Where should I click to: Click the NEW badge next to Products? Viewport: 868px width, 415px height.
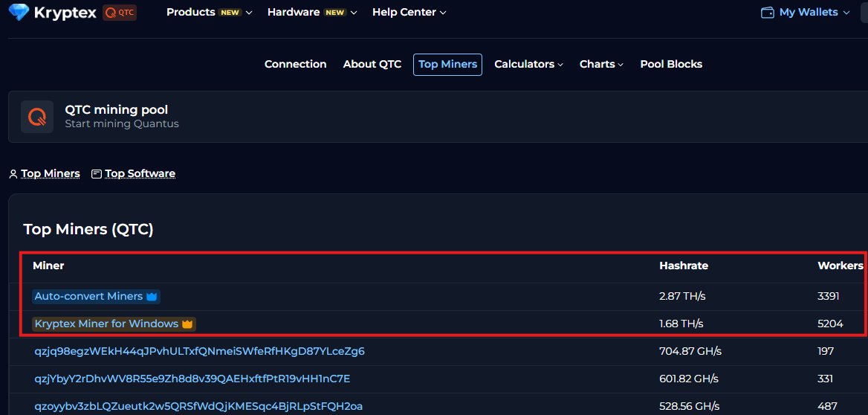pyautogui.click(x=230, y=13)
